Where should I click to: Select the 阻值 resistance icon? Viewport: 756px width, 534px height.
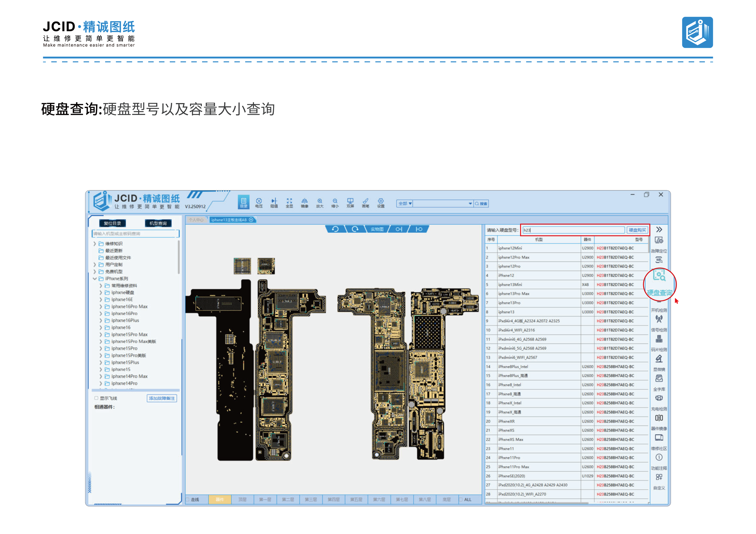point(274,203)
